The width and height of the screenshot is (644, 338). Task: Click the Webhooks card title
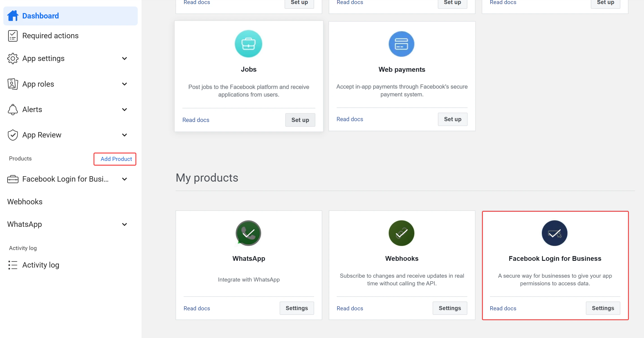pos(402,258)
